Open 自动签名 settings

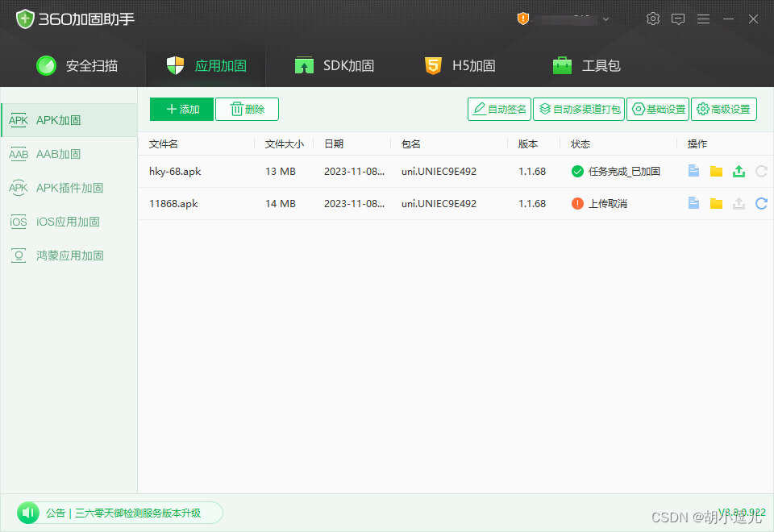(499, 109)
